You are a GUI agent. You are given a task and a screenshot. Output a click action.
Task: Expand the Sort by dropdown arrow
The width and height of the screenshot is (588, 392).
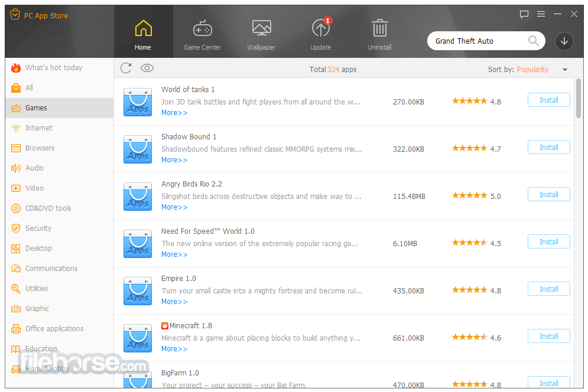[x=565, y=70]
